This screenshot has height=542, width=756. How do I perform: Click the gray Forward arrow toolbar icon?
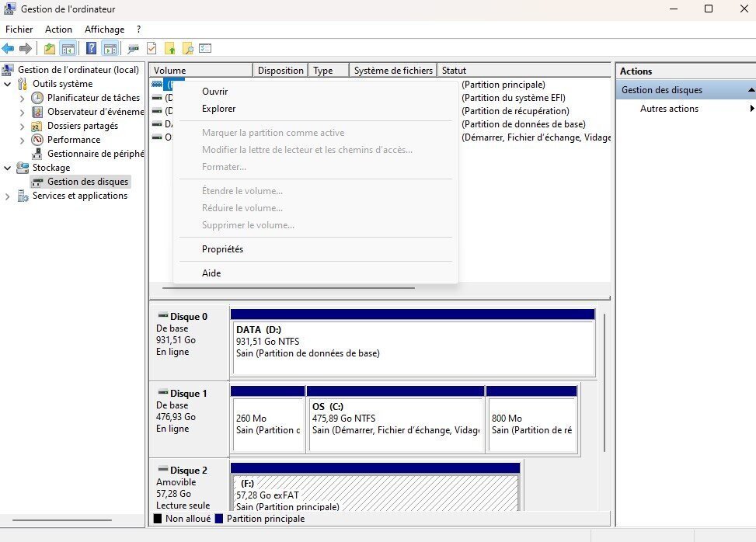pyautogui.click(x=26, y=49)
